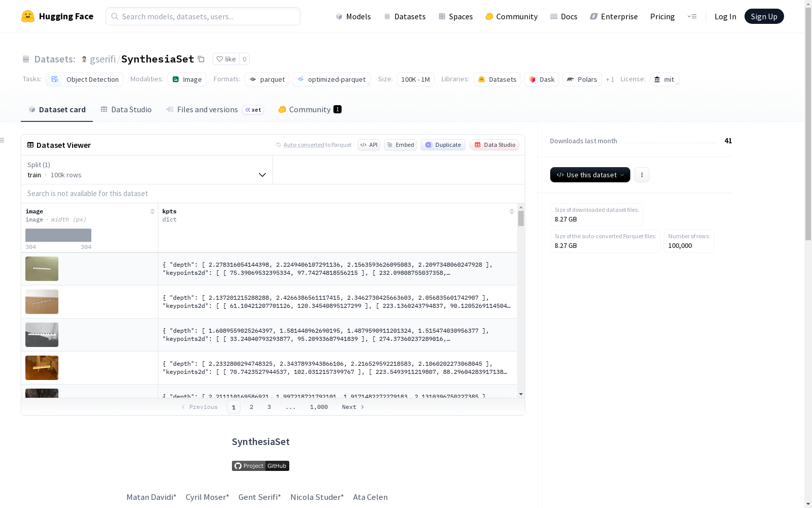Open the first row image thumbnail

pyautogui.click(x=42, y=269)
